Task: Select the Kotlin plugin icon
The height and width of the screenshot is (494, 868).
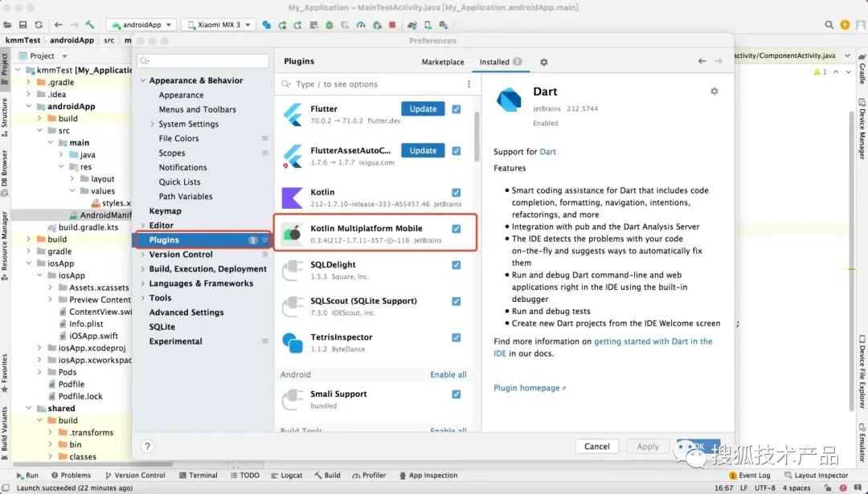Action: tap(293, 198)
